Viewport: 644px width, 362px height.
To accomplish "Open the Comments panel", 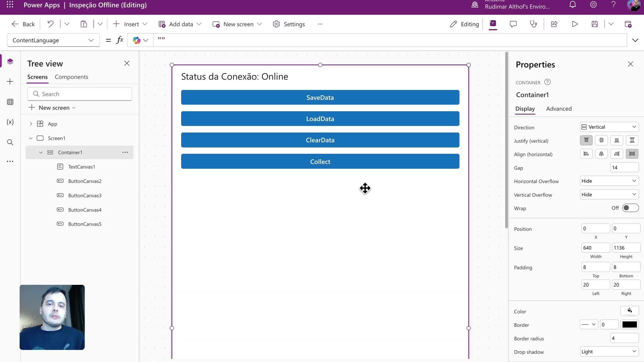I will 513,24.
